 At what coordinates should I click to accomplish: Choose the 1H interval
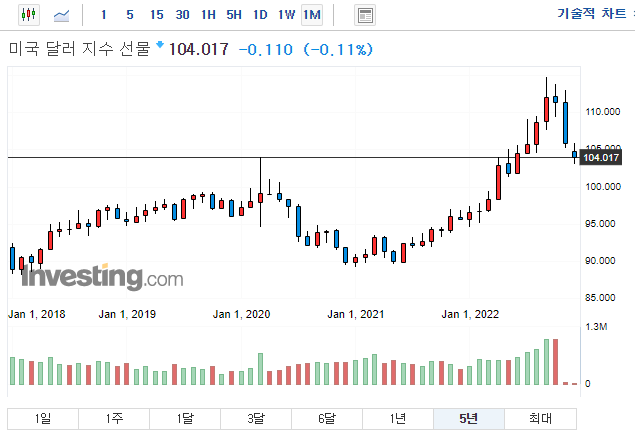[208, 15]
